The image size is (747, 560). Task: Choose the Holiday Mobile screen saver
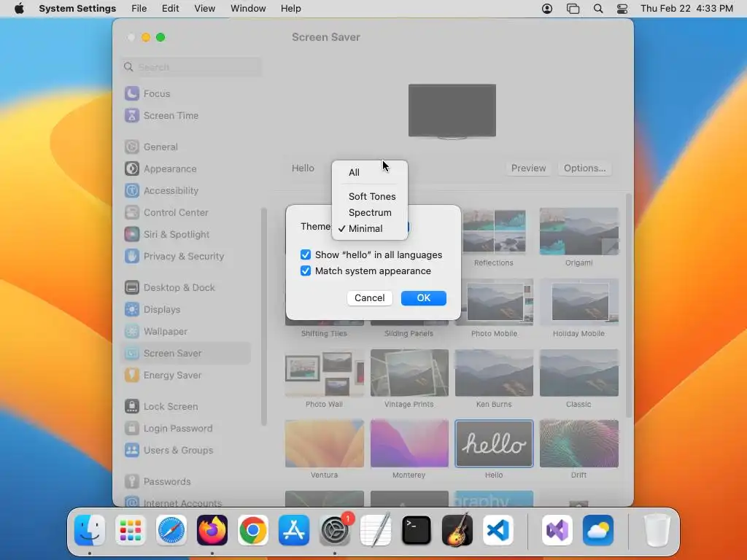578,302
